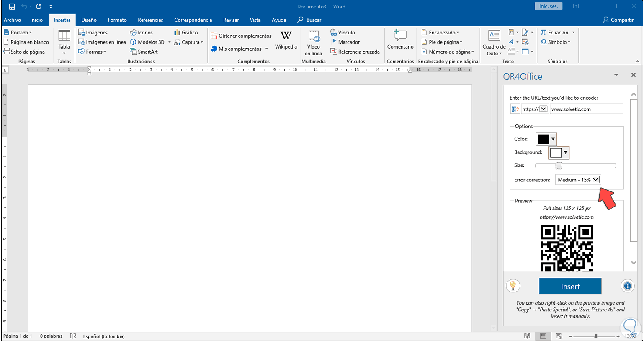The width and height of the screenshot is (644, 341).
Task: Click Imágenes en línea
Action: coord(102,42)
